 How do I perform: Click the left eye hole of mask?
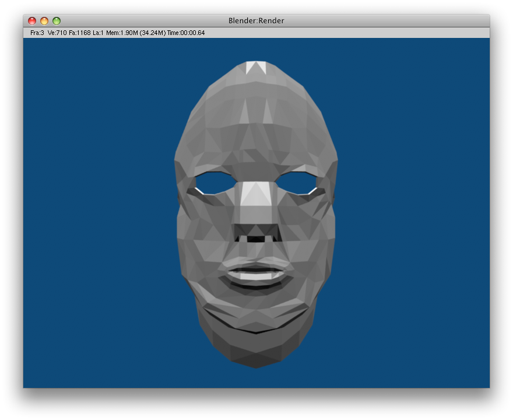coord(215,183)
